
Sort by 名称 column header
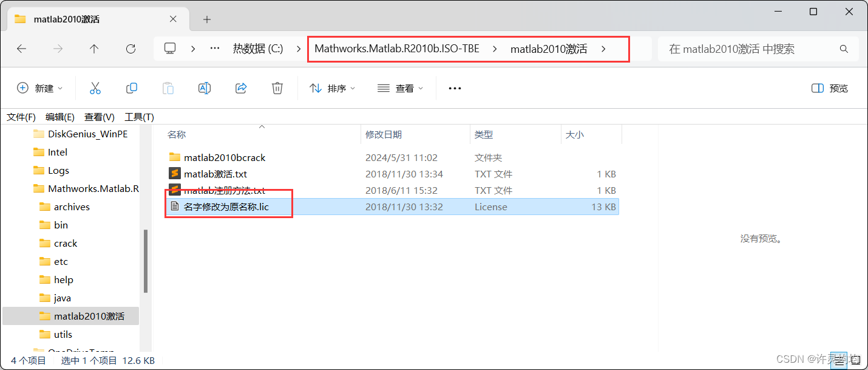pyautogui.click(x=177, y=134)
